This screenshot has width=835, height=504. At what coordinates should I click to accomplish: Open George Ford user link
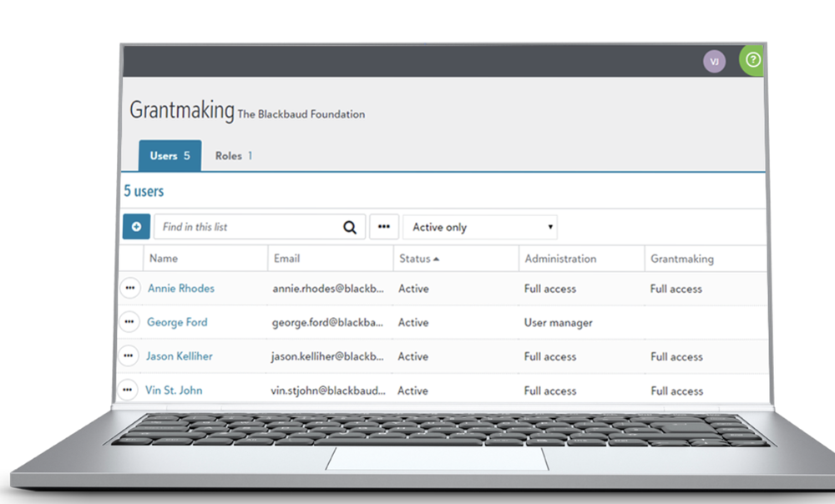coord(177,322)
